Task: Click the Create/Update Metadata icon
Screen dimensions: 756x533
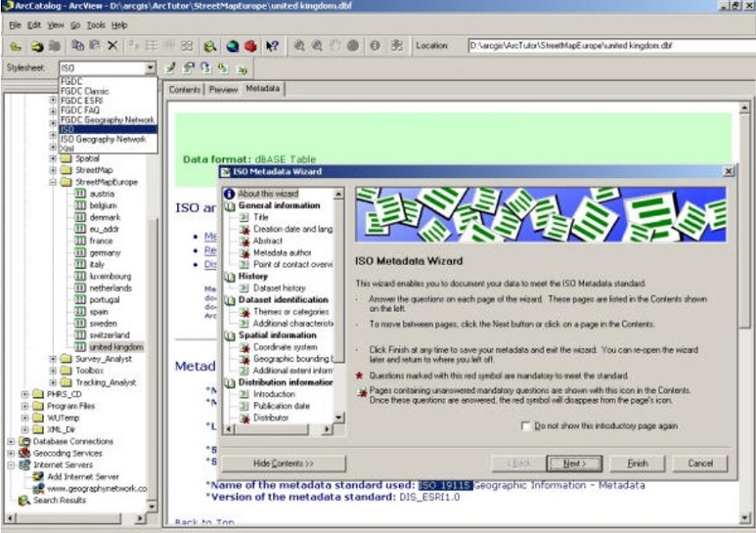Action: [206, 68]
